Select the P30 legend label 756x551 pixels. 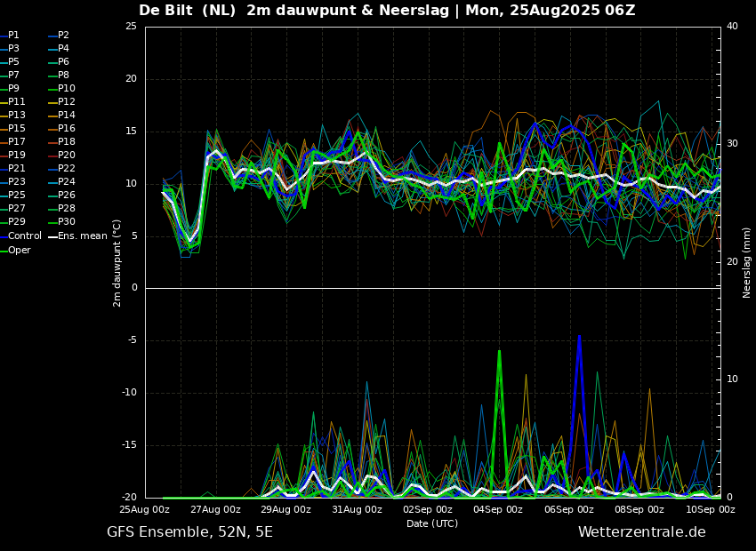[x=67, y=221]
